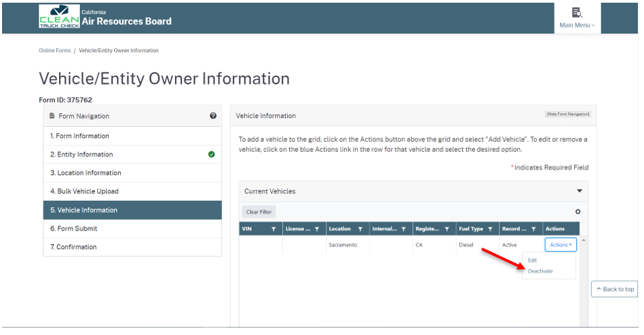Filter the Location column
Screen dimensions: 644x335
(360, 229)
